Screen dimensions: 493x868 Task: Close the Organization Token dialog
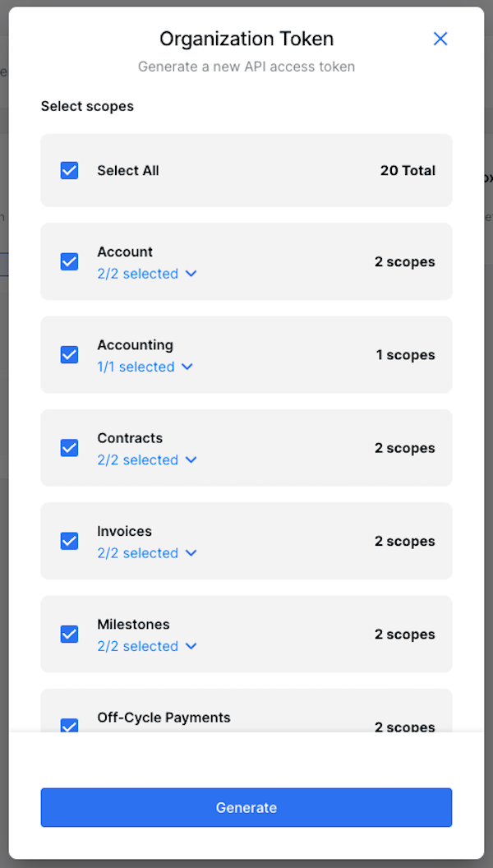coord(440,39)
